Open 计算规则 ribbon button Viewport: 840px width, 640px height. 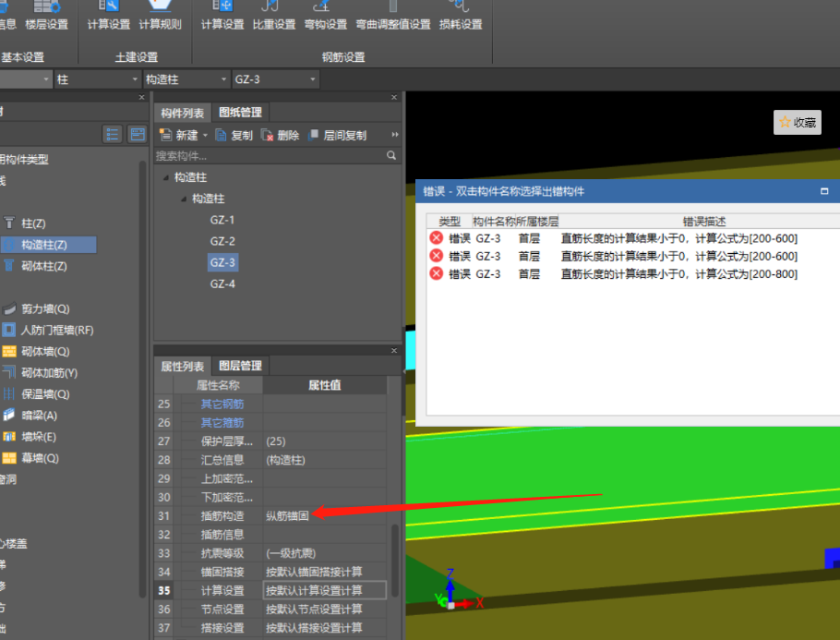coord(161,16)
